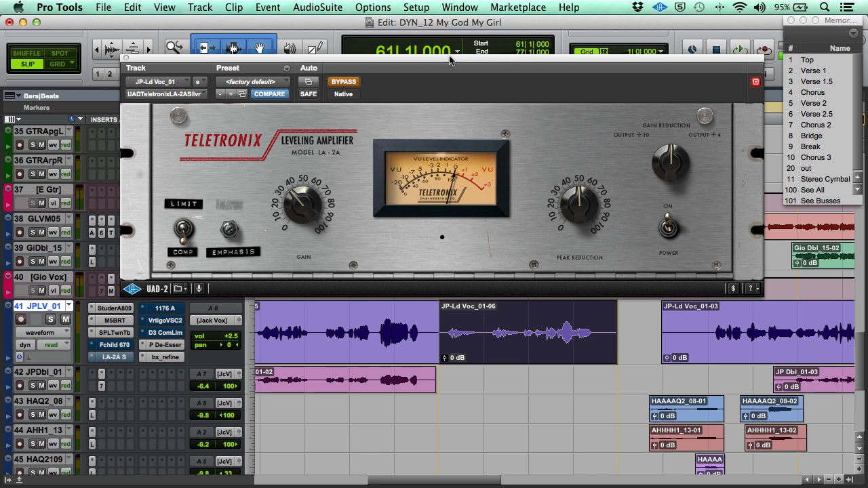Image resolution: width=868 pixels, height=488 pixels.
Task: Click the microphone icon in UAD-2 toolbar
Action: [199, 289]
